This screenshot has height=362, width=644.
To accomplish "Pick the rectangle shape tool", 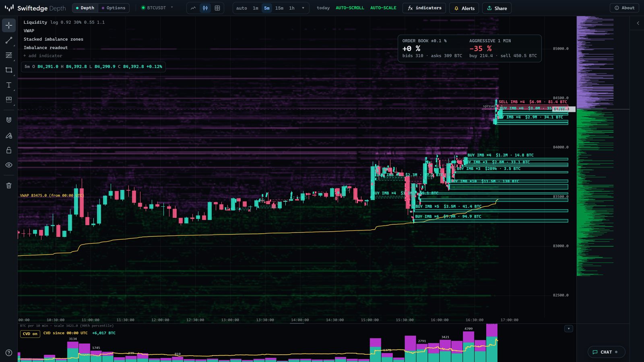I will tap(9, 70).
